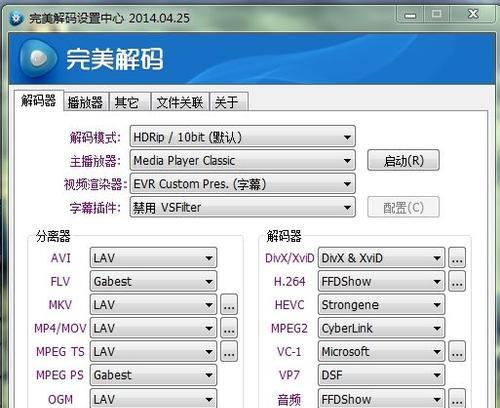
Task: Open MPEG TS splitter settings ellipsis button
Action: pos(229,352)
